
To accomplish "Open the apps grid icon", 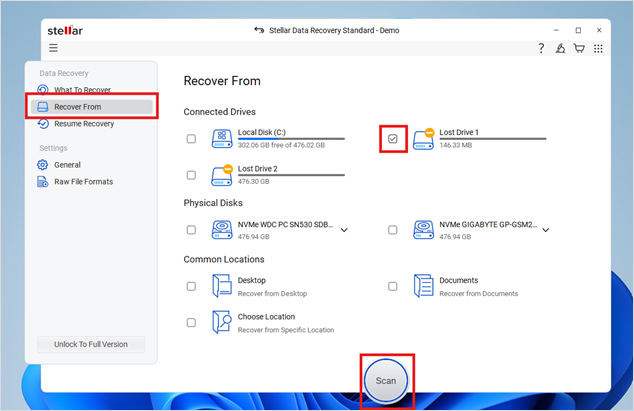I will (598, 49).
